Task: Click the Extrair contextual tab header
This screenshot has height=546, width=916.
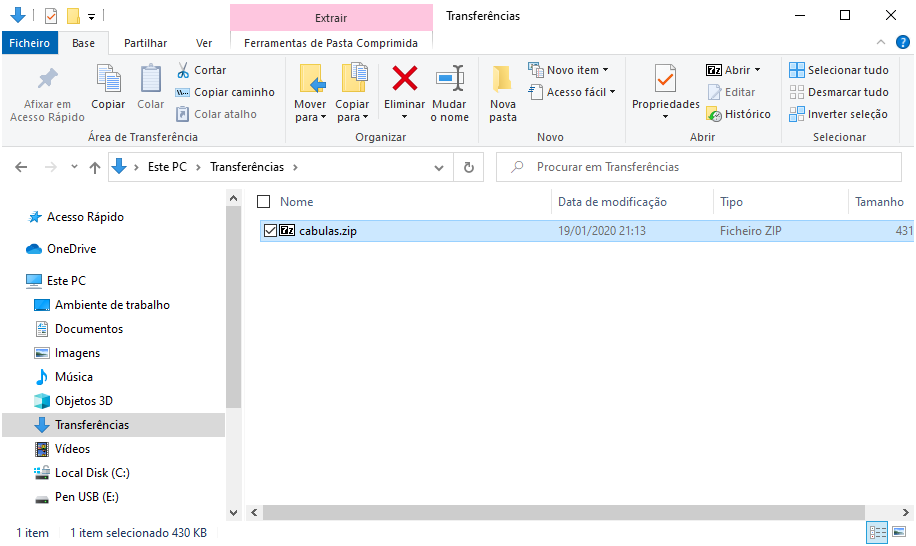Action: click(x=331, y=18)
